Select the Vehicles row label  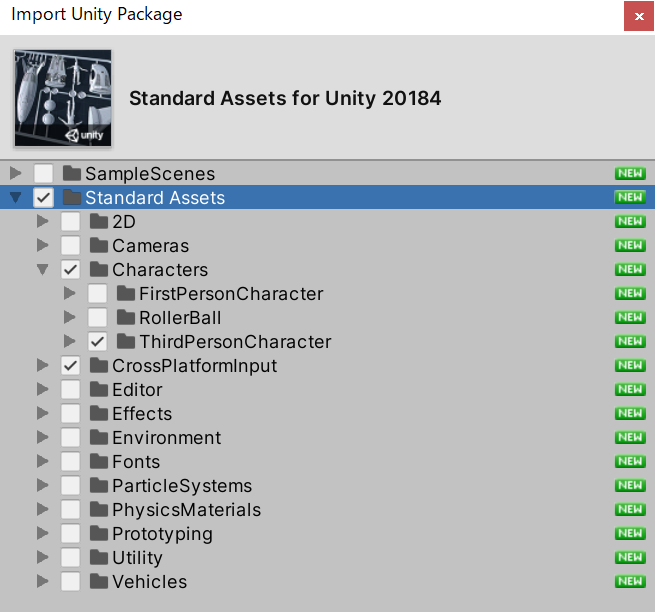click(x=150, y=582)
